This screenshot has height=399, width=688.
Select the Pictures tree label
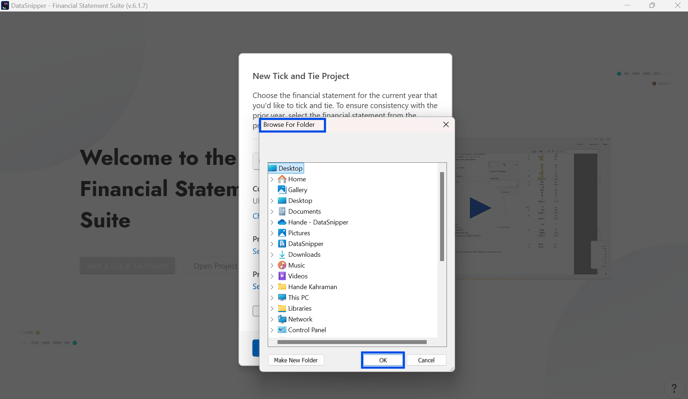(299, 233)
